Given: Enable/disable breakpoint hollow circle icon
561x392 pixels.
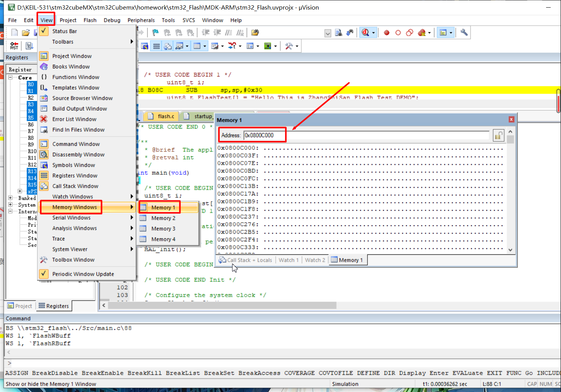Looking at the screenshot, I should click(x=398, y=33).
